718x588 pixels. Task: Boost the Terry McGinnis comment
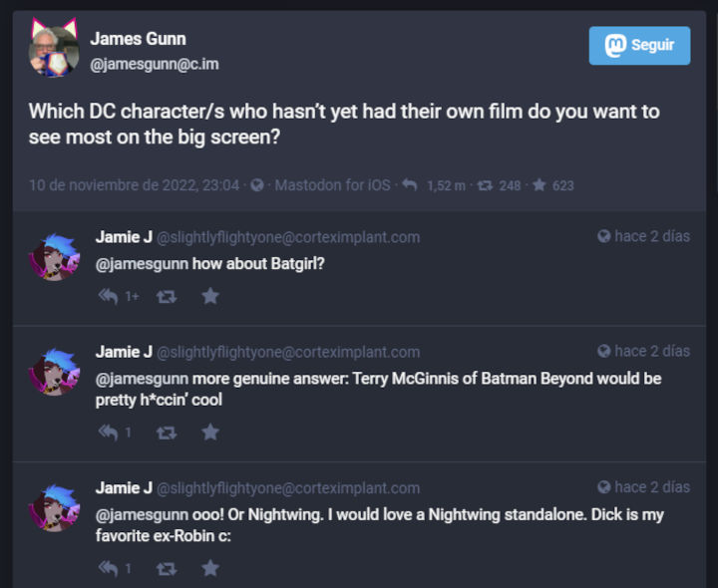(x=167, y=433)
